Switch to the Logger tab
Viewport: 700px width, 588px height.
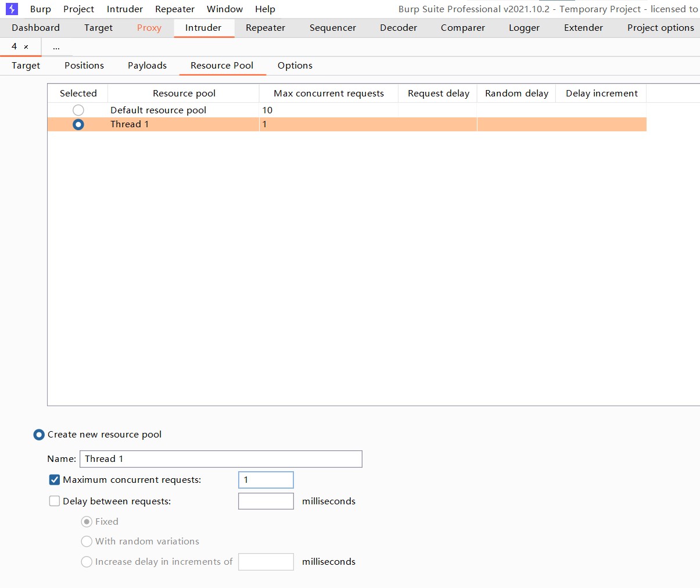click(525, 28)
